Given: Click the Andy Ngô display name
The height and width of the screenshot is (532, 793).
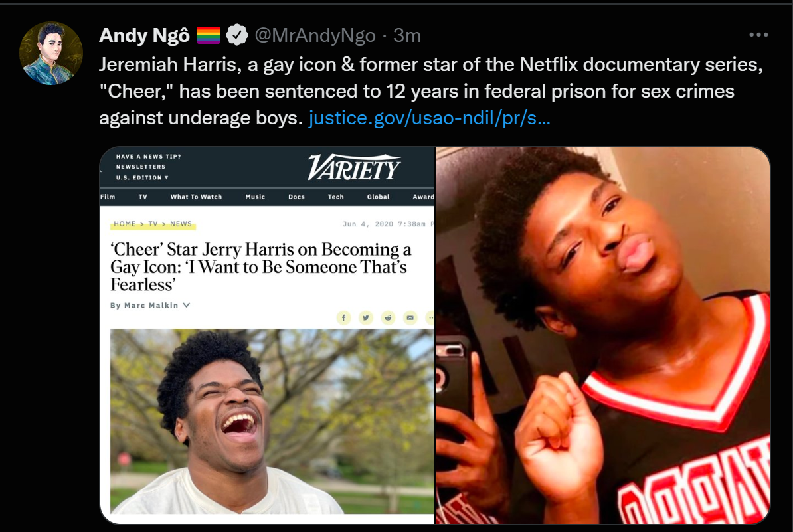Looking at the screenshot, I should 144,35.
